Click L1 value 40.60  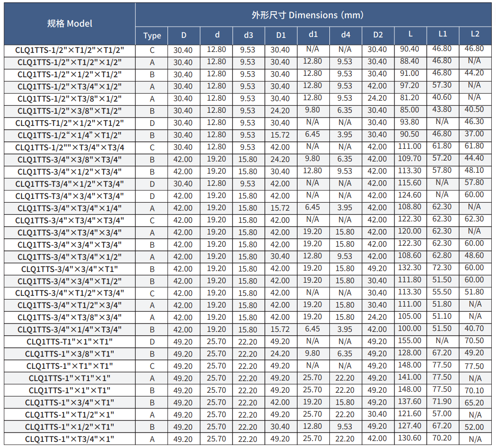point(442,98)
